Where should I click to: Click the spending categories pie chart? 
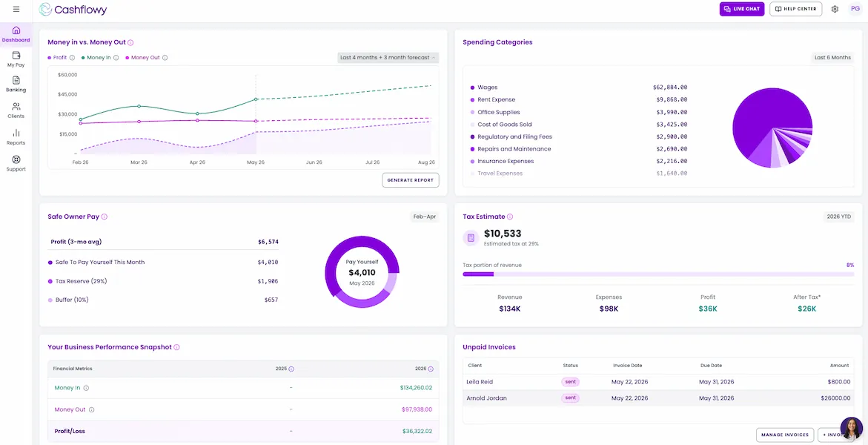pos(772,128)
